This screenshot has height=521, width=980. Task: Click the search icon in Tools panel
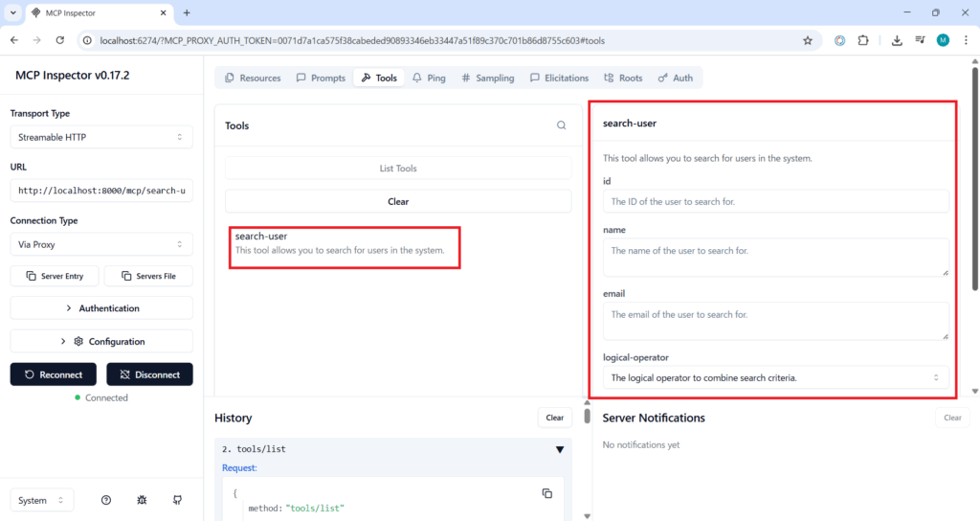562,125
